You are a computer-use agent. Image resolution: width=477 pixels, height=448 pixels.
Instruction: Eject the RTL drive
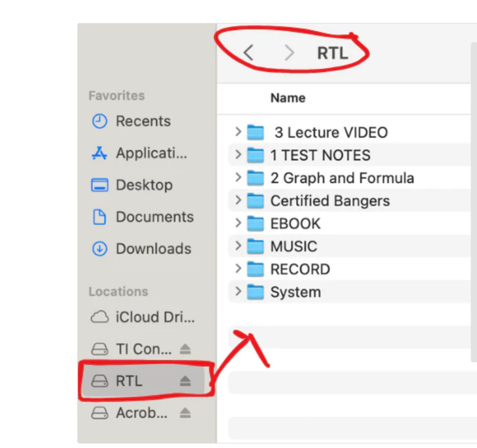pyautogui.click(x=185, y=381)
